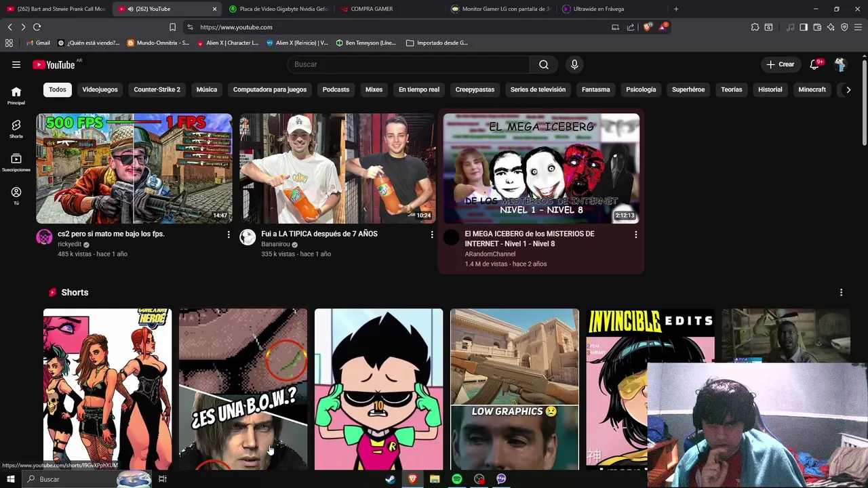Image resolution: width=868 pixels, height=488 pixels.
Task: Open Brave Shields lion icon
Action: (x=648, y=27)
